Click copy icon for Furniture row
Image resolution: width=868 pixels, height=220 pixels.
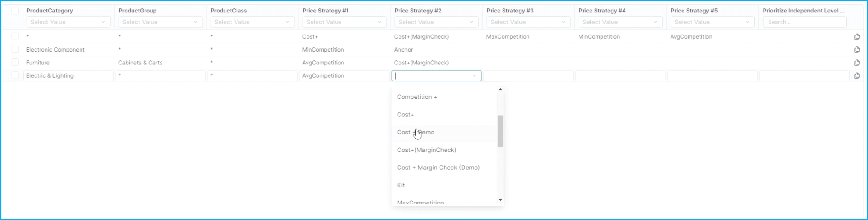856,63
